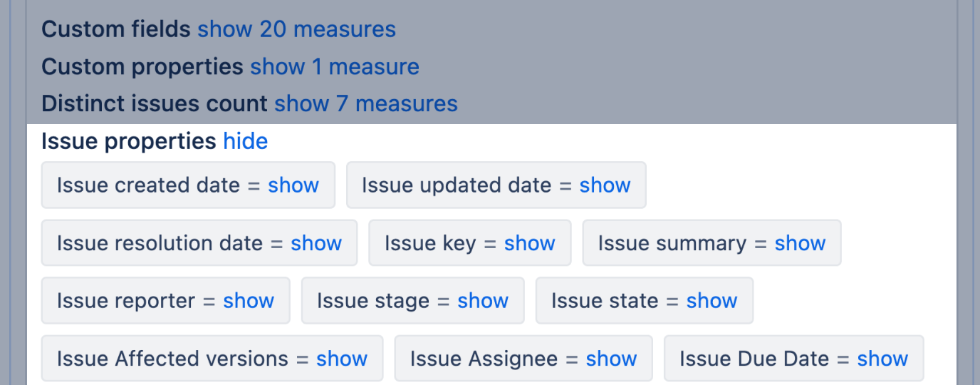The image size is (980, 385).
Task: Click the Custom fields heading text
Action: click(x=116, y=29)
